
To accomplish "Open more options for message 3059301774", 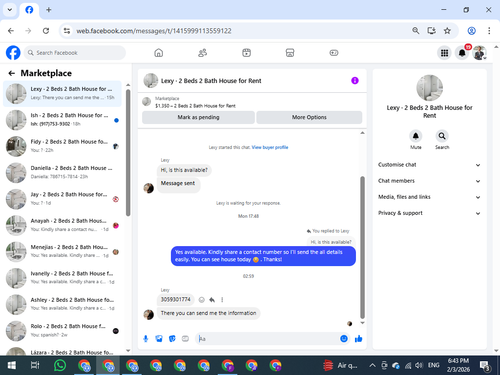I will click(222, 300).
